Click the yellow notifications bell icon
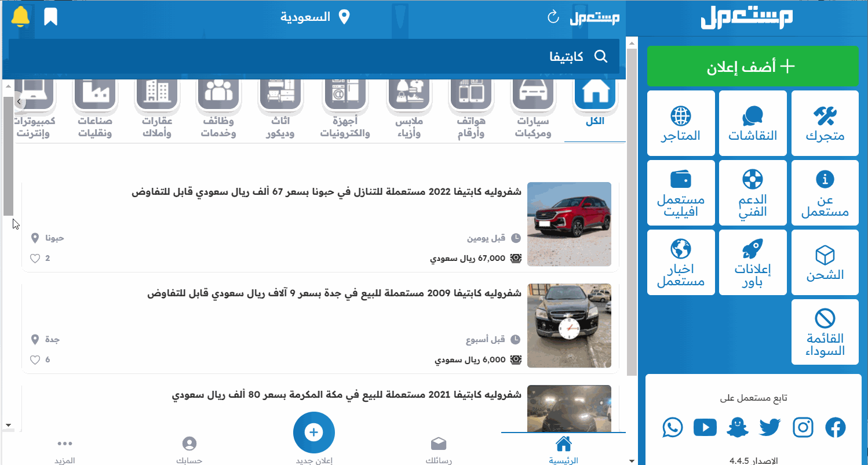 [20, 17]
